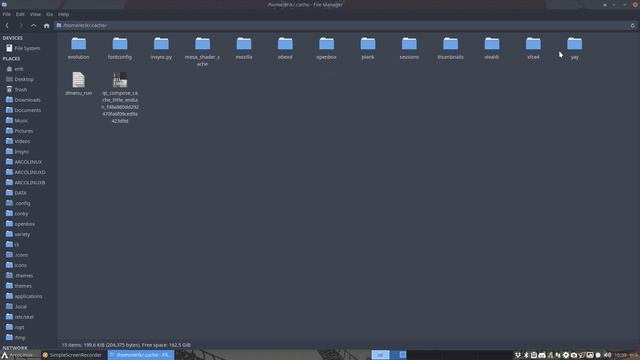Viewport: 640px width, 360px height.
Task: Go to the home folder icon
Action: 47,25
